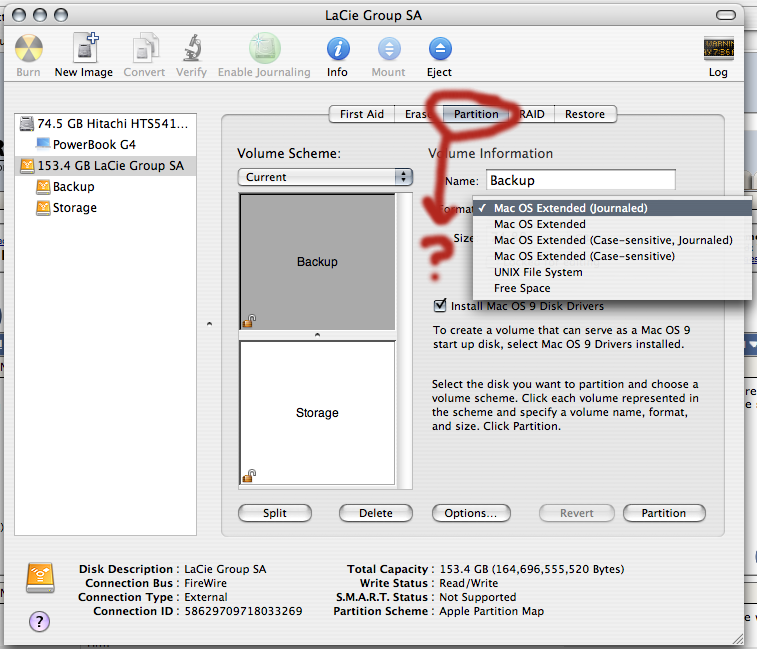Select the Storage partition block
757x649 pixels.
317,412
